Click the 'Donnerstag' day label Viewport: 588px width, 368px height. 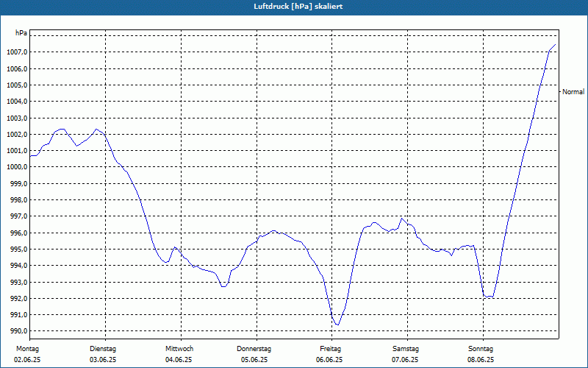pos(254,349)
